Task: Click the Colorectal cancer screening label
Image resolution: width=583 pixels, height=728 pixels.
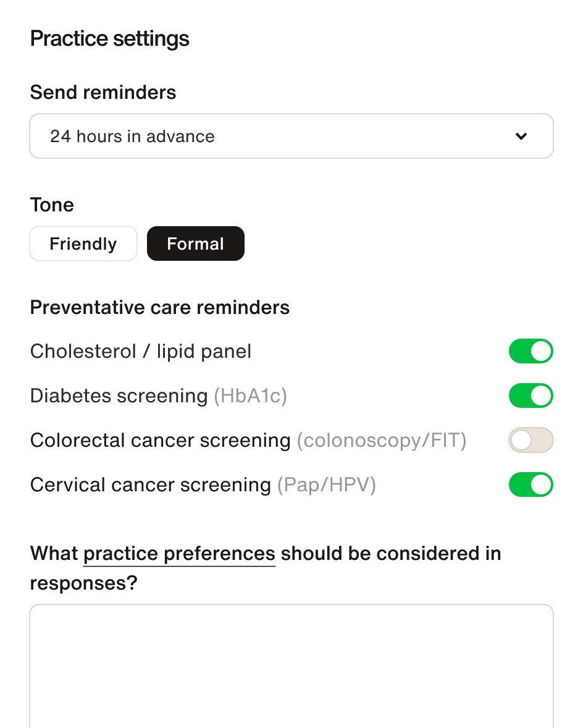Action: pyautogui.click(x=160, y=441)
